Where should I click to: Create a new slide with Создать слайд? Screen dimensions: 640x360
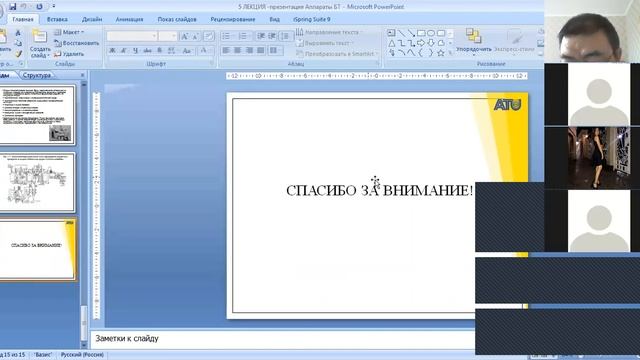coord(40,44)
